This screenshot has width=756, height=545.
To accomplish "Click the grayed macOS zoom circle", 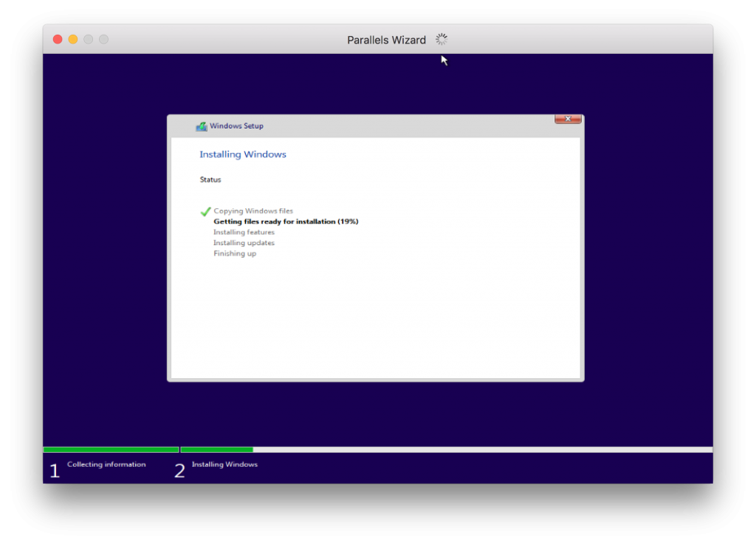I will 88,39.
